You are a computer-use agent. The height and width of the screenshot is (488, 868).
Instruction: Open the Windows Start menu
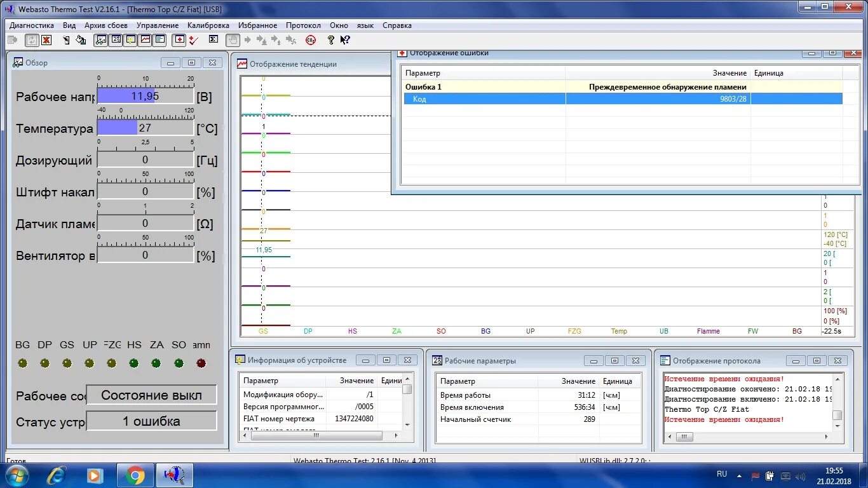coord(16,475)
